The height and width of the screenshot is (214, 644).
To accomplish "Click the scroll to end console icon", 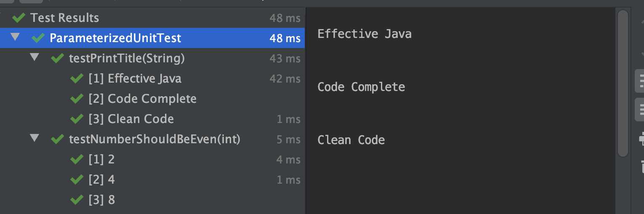I will [640, 109].
